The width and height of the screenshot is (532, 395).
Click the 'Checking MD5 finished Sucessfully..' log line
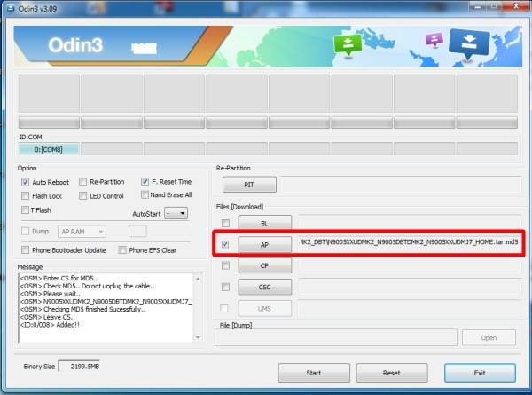coord(82,309)
